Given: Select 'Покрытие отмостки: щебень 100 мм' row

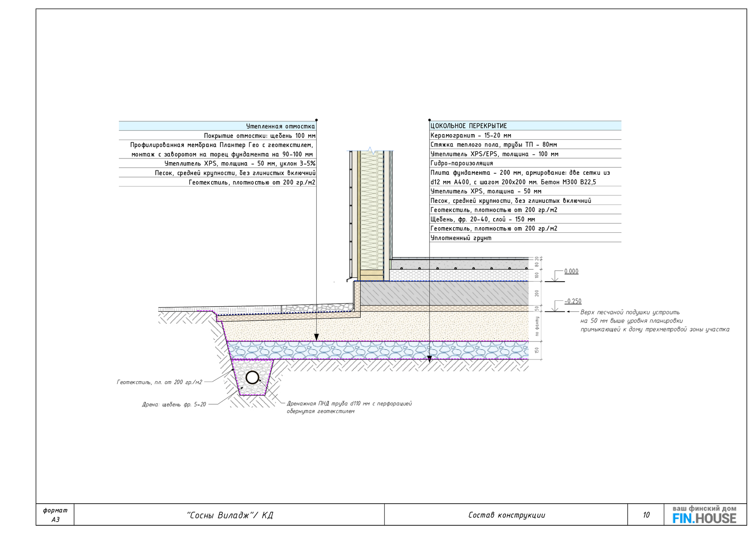Looking at the screenshot, I should click(217, 136).
